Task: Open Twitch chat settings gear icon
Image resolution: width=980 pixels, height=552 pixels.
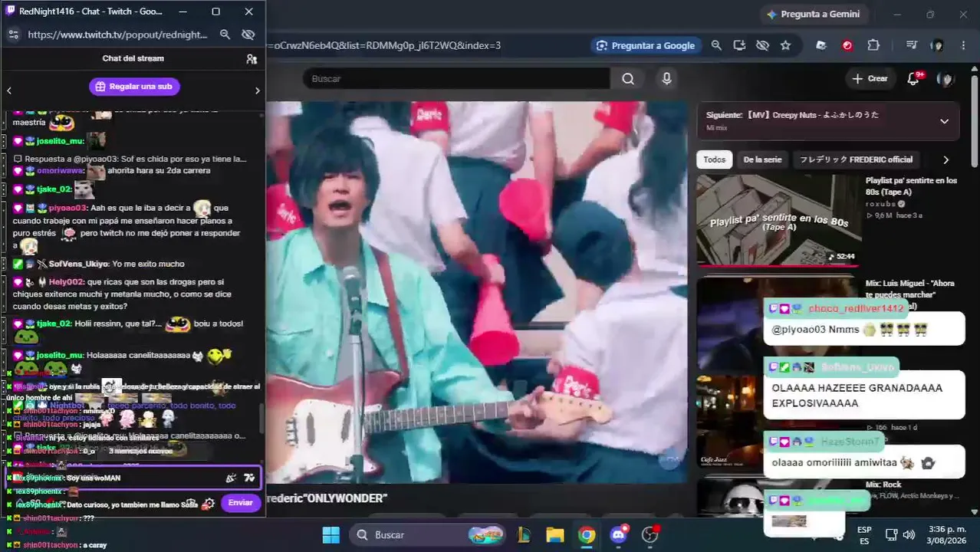Action: click(x=209, y=503)
